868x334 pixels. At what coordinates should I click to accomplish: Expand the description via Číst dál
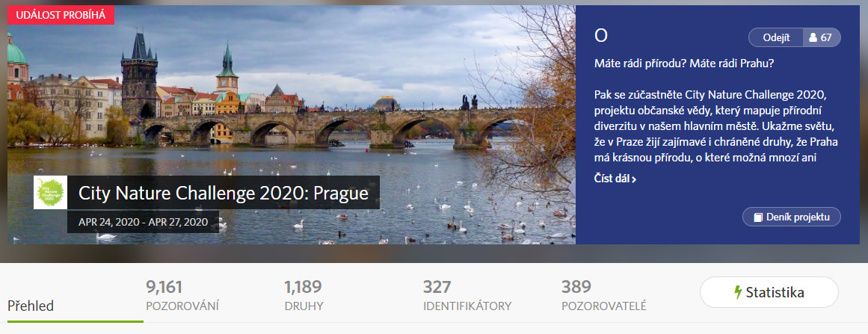point(615,179)
